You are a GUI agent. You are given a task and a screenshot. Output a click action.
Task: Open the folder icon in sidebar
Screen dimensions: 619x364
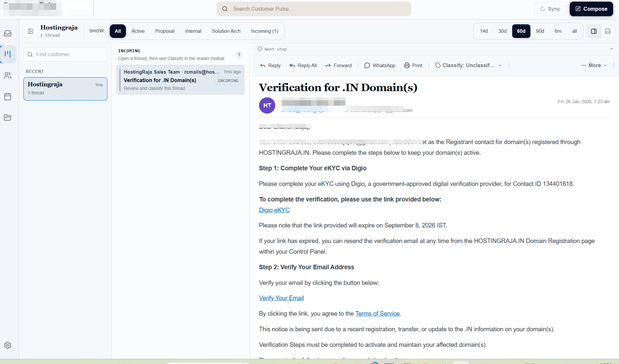pyautogui.click(x=8, y=117)
